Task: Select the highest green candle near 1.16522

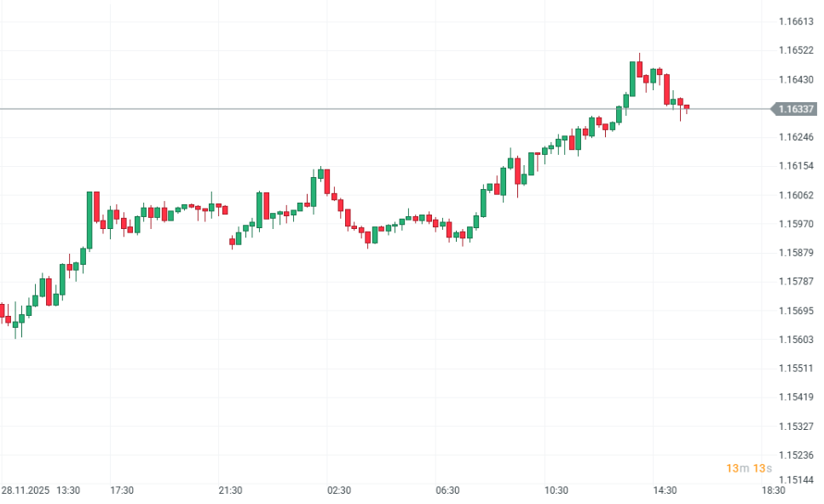Action: pos(633,78)
